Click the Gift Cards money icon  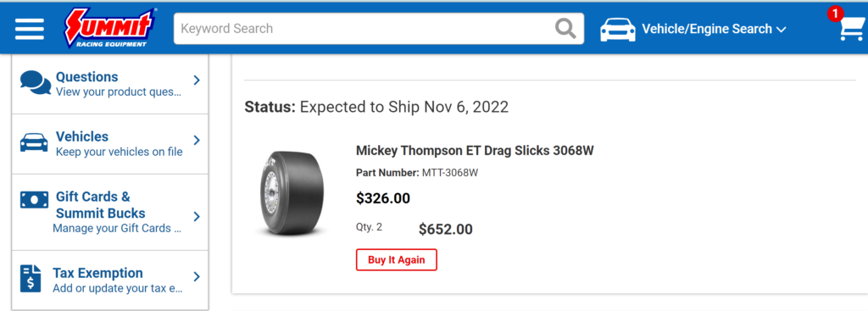(x=34, y=200)
